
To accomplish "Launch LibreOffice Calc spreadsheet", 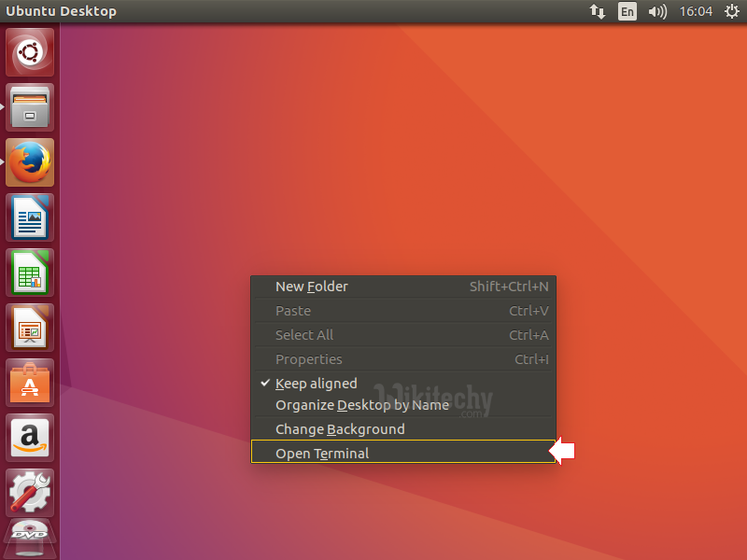I will point(30,273).
